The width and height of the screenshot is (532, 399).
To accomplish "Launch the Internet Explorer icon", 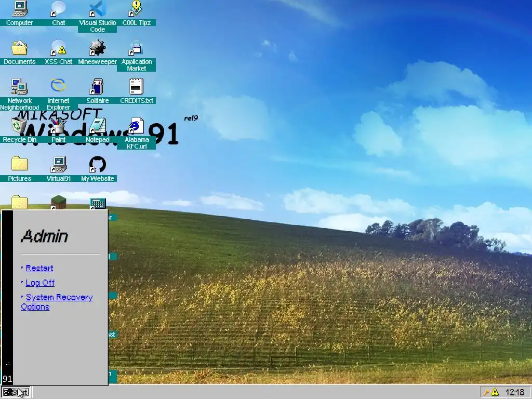I will (58, 95).
